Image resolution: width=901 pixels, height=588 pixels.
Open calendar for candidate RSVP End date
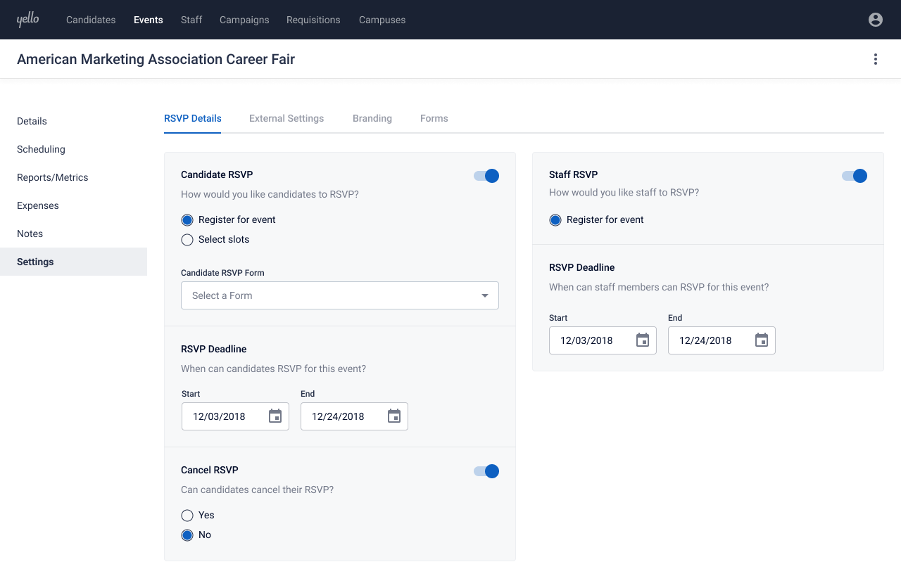pos(394,416)
